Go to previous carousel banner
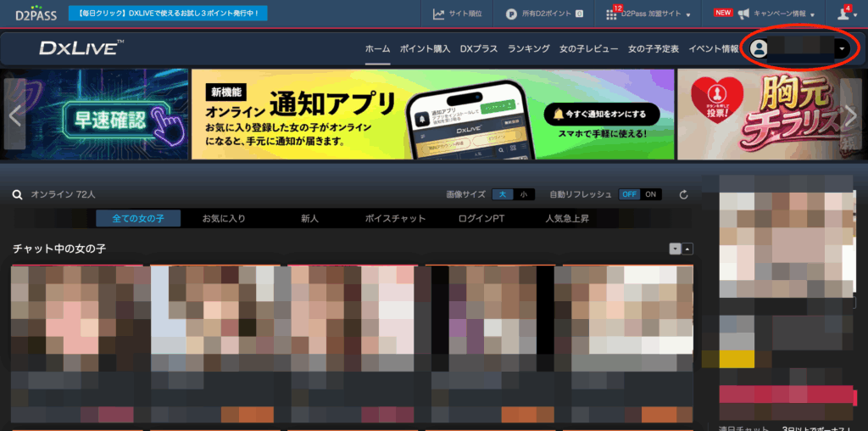 (x=15, y=115)
